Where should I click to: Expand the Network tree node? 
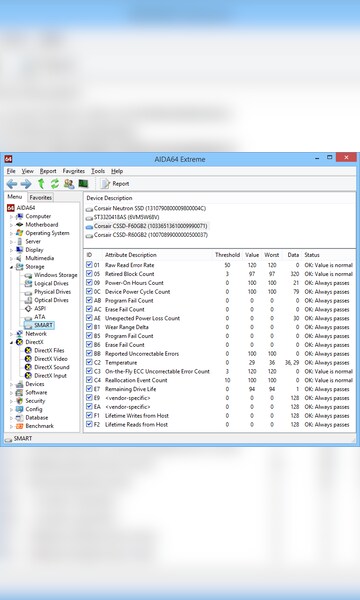(x=11, y=334)
